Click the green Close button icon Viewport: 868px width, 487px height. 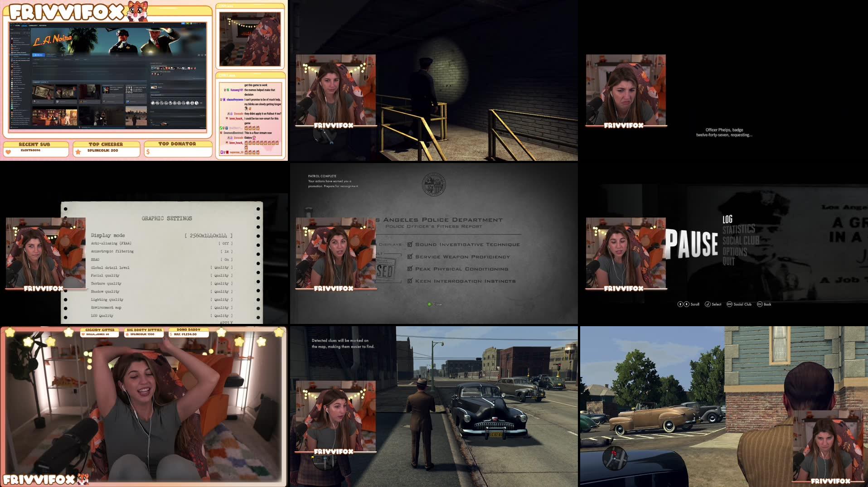[429, 304]
